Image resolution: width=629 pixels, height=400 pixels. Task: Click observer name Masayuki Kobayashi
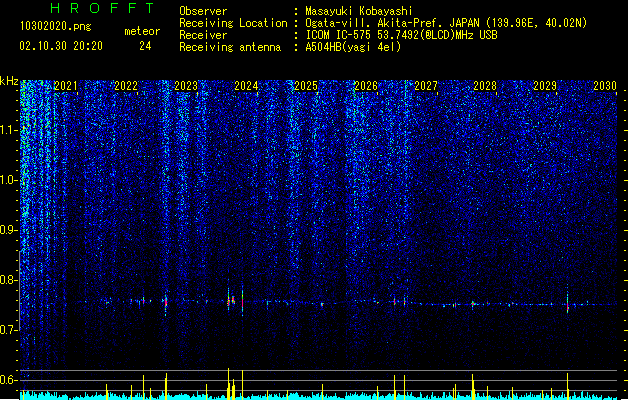point(359,11)
